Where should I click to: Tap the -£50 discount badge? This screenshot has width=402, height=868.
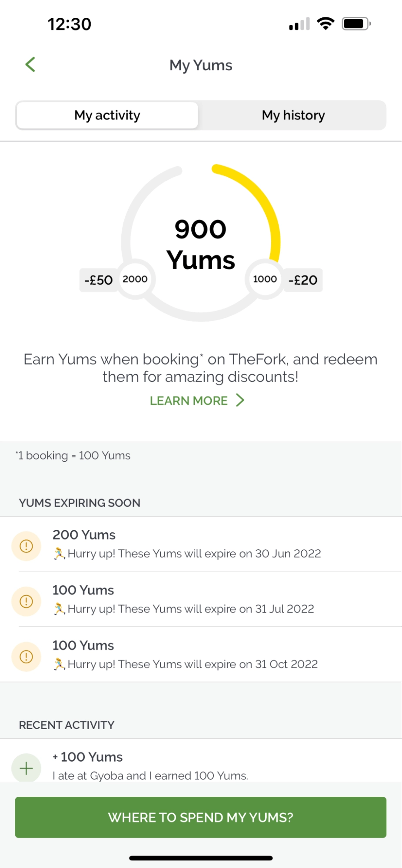click(99, 280)
